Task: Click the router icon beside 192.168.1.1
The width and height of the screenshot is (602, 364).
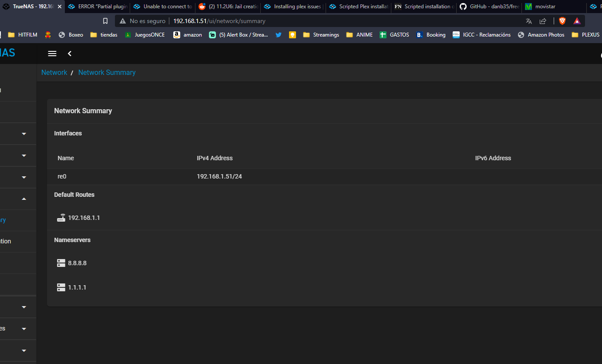Action: click(61, 218)
